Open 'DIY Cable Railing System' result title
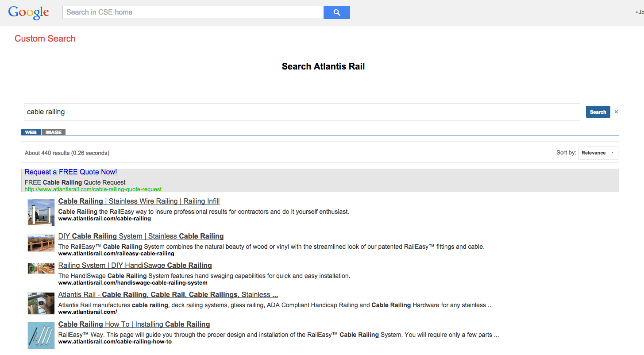644x355 pixels. click(141, 236)
